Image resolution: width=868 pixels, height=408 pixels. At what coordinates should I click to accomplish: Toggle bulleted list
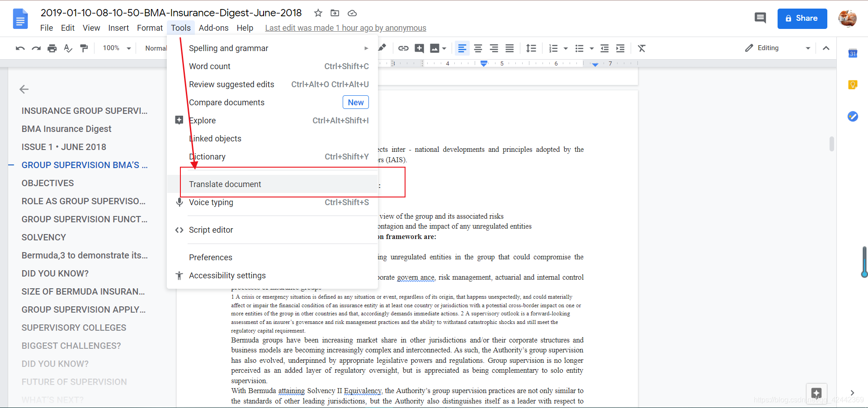[580, 48]
